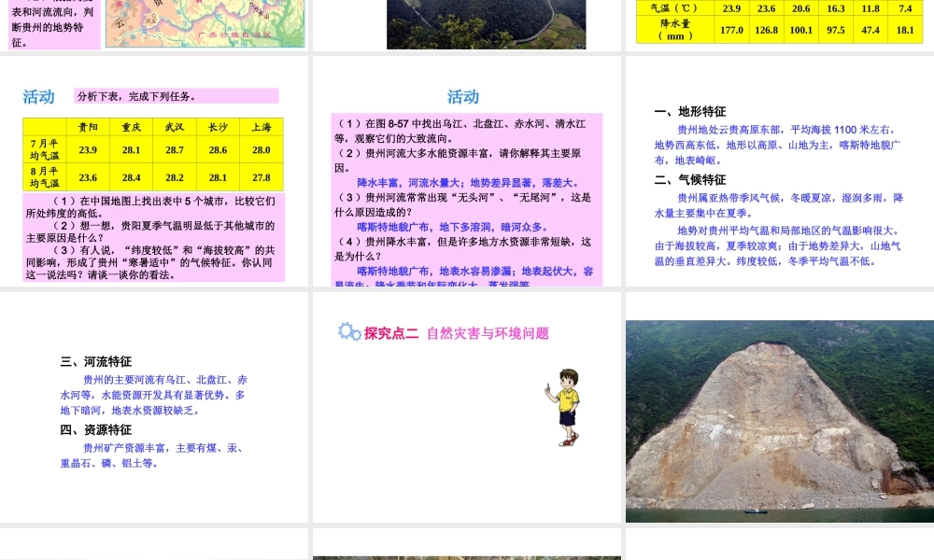Click the 16.3 temperature cell
The image size is (934, 560).
(x=836, y=8)
